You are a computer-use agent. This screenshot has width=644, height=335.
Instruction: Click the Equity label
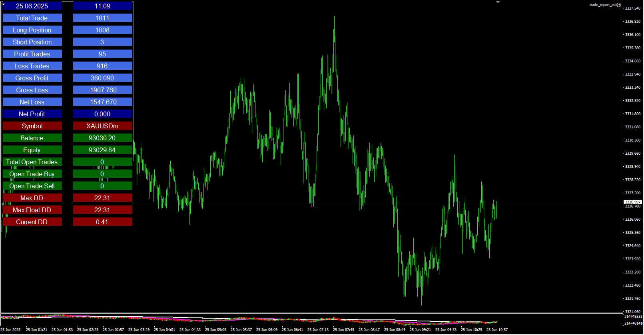click(32, 150)
